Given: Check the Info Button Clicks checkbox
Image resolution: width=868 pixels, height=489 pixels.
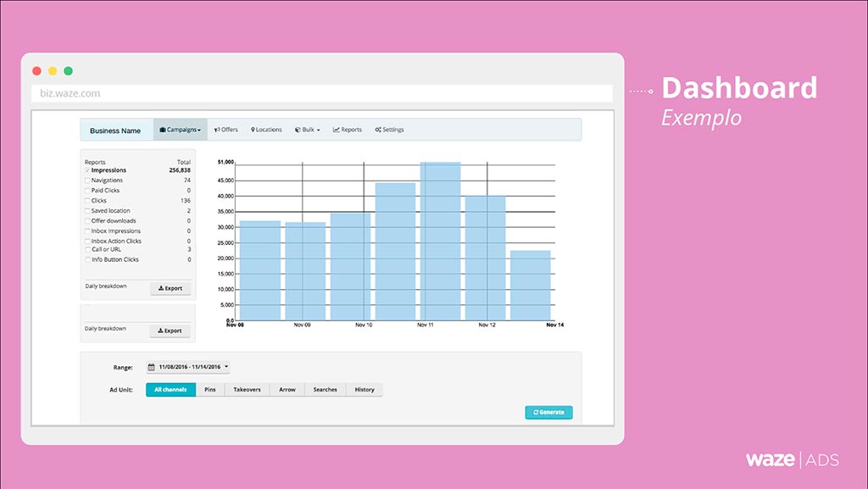Looking at the screenshot, I should click(x=87, y=259).
